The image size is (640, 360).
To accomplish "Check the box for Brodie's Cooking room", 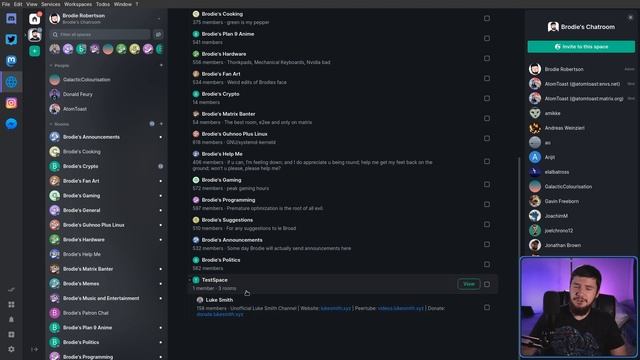I will tap(487, 18).
